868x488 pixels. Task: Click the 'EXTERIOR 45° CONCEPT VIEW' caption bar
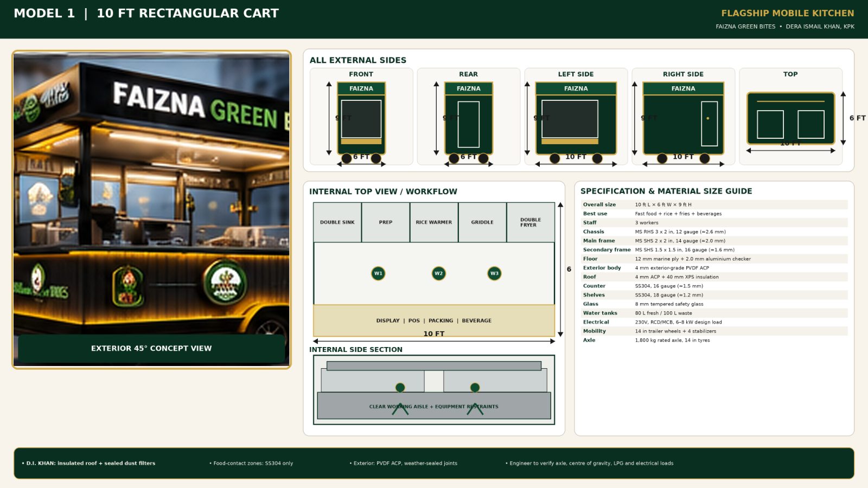coord(151,348)
